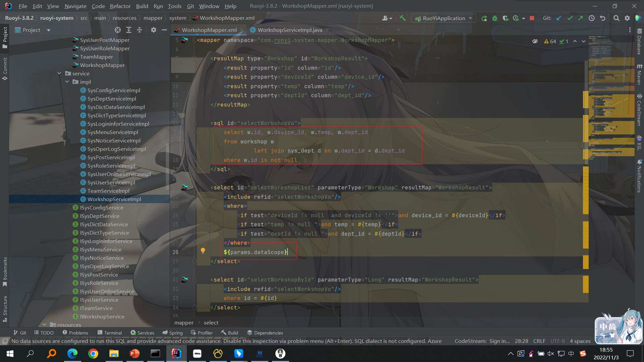This screenshot has width=644, height=362.
Task: Stop the running application
Action: coord(532,18)
